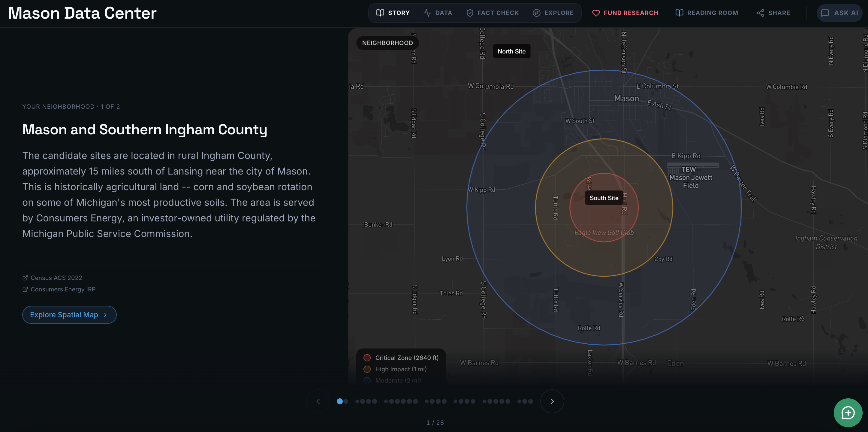The image size is (868, 432).
Task: Click the Explore compass icon
Action: pyautogui.click(x=536, y=13)
